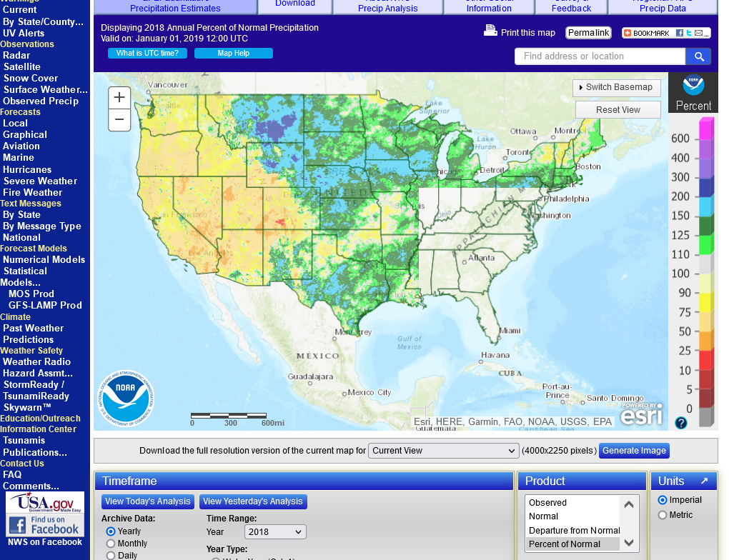Open the Tsunamis sidebar link

click(x=24, y=441)
